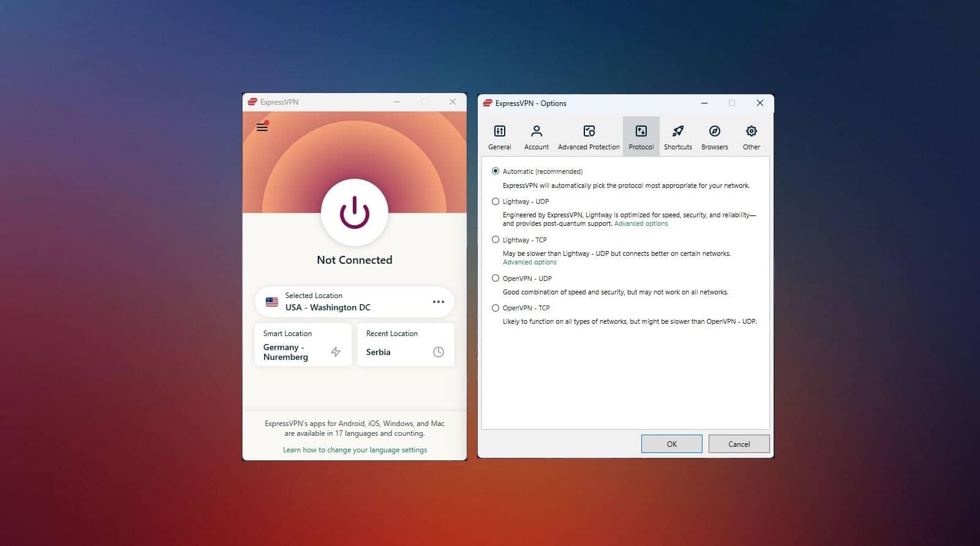This screenshot has height=546, width=980.
Task: Click the Advanced Protection shield icon
Action: coord(589,131)
